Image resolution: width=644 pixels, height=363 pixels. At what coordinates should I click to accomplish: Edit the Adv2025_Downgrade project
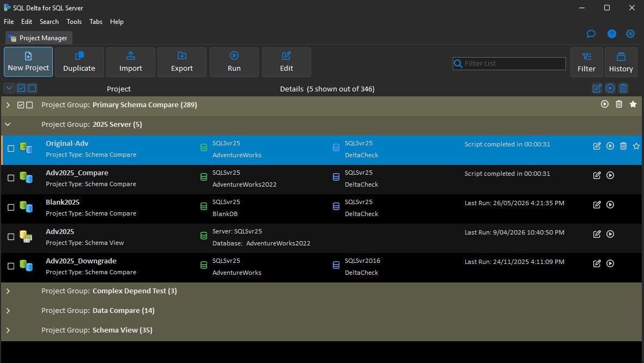click(x=597, y=264)
